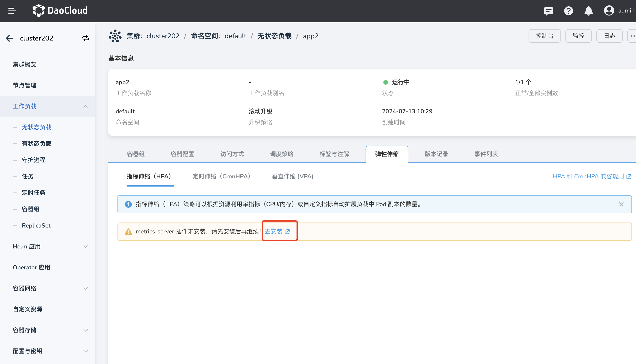Click the admin user avatar icon
636x364 pixels.
609,11
